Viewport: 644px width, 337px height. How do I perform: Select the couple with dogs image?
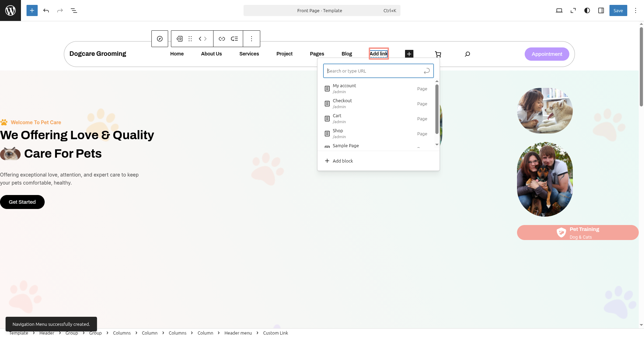pyautogui.click(x=545, y=179)
